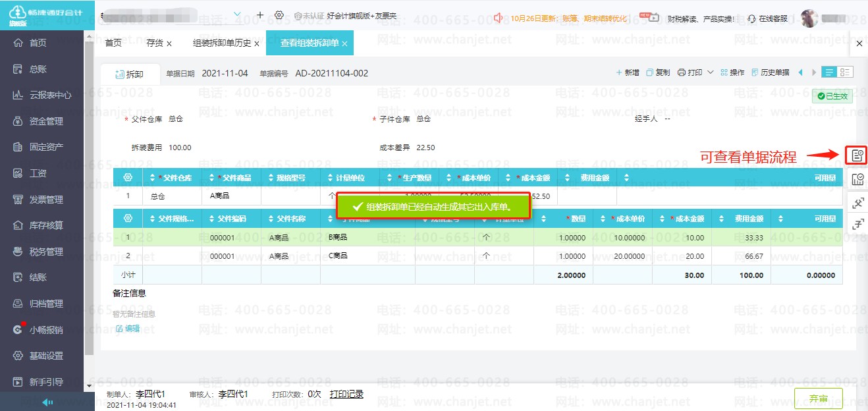Click the 新增 plus icon in the toolbar
The height and width of the screenshot is (411, 868).
click(619, 72)
